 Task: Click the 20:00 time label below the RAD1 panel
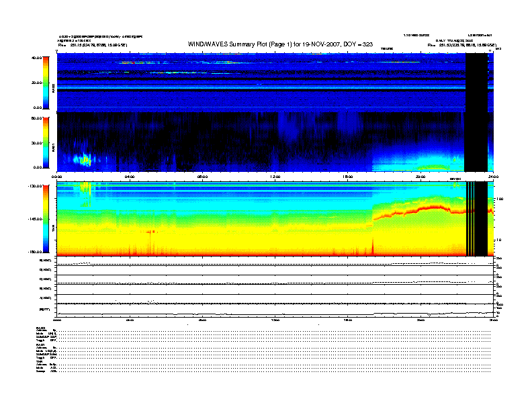point(420,177)
